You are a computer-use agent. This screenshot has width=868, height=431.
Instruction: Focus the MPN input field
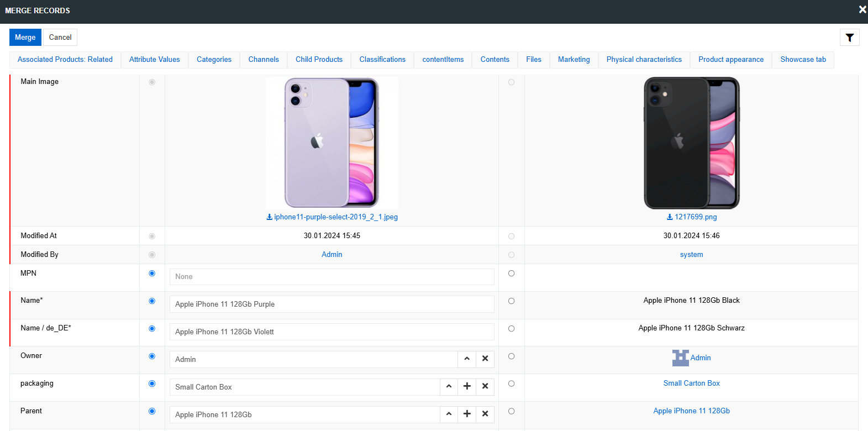coord(332,277)
